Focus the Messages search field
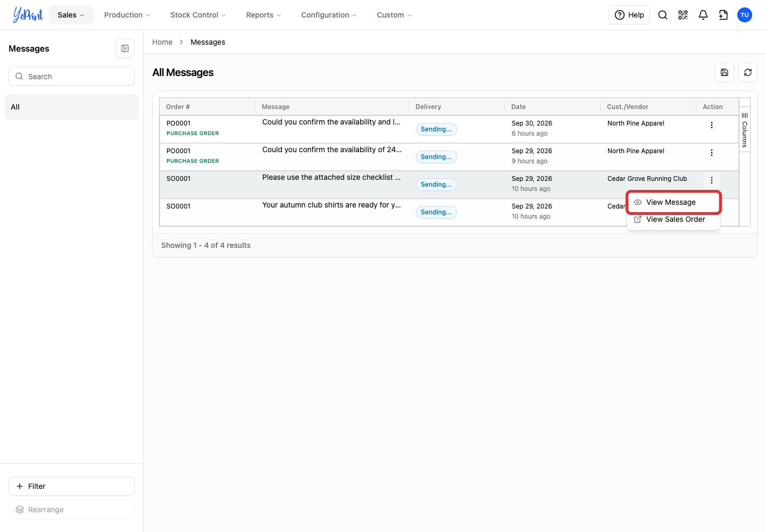The width and height of the screenshot is (766, 532). pos(71,76)
